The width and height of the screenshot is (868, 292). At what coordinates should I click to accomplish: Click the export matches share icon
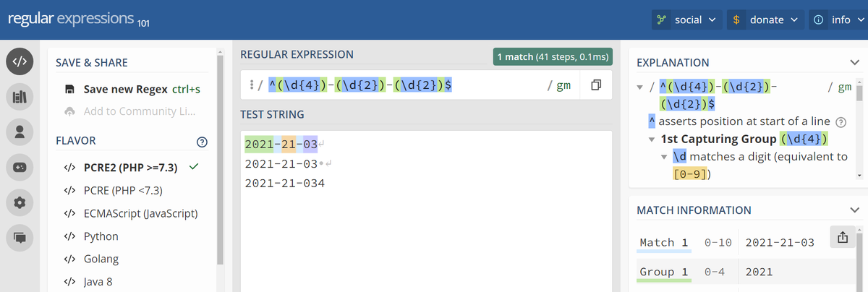842,236
